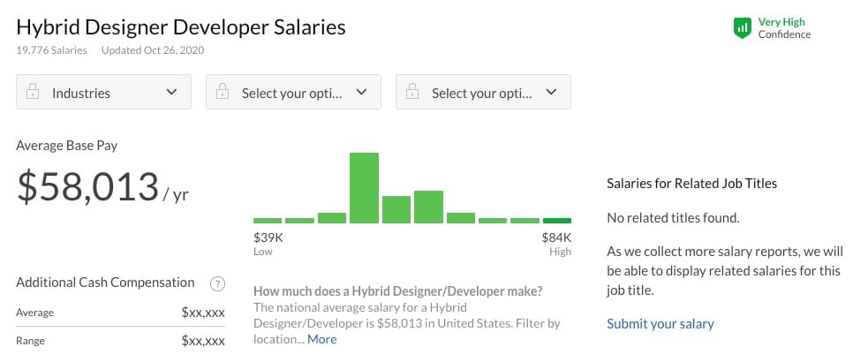Click the lock icon in the last filter dropdown
The height and width of the screenshot is (362, 868).
412,93
